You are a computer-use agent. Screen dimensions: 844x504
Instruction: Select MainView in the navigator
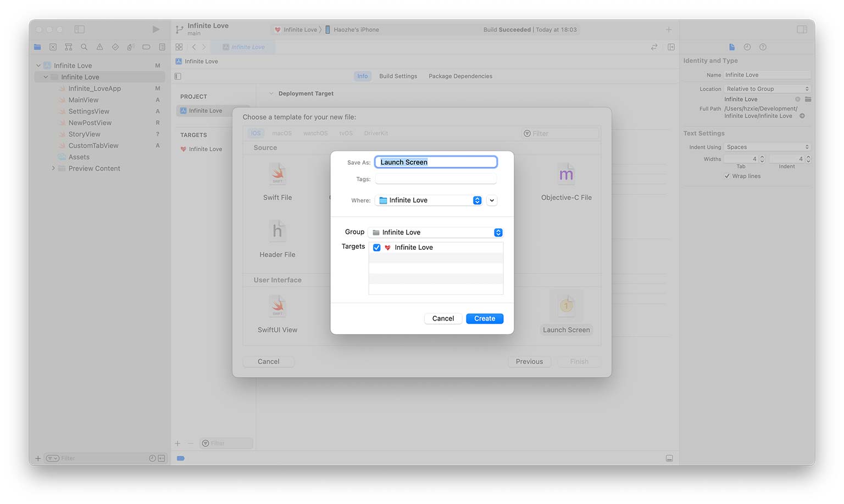point(84,100)
